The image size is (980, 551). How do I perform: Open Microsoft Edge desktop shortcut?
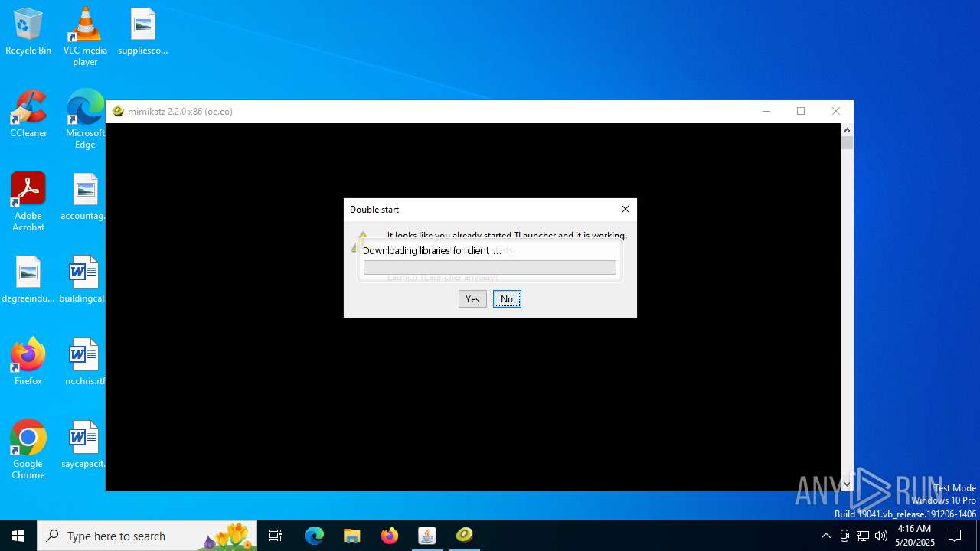[85, 119]
